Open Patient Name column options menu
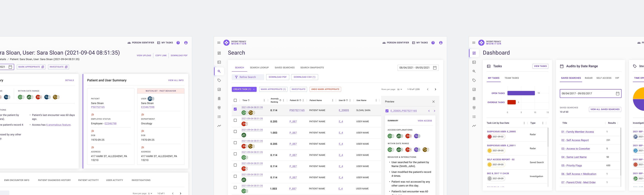This screenshot has height=195, width=644. click(x=333, y=101)
